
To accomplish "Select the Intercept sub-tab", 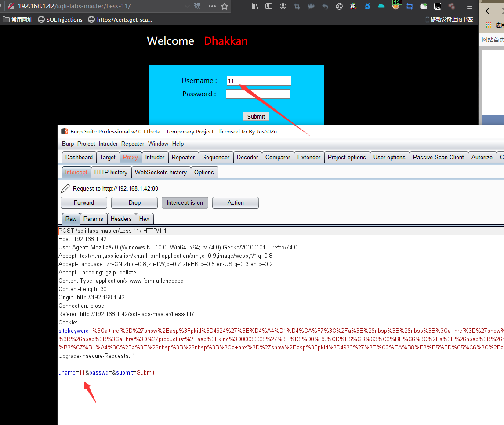I will [76, 172].
